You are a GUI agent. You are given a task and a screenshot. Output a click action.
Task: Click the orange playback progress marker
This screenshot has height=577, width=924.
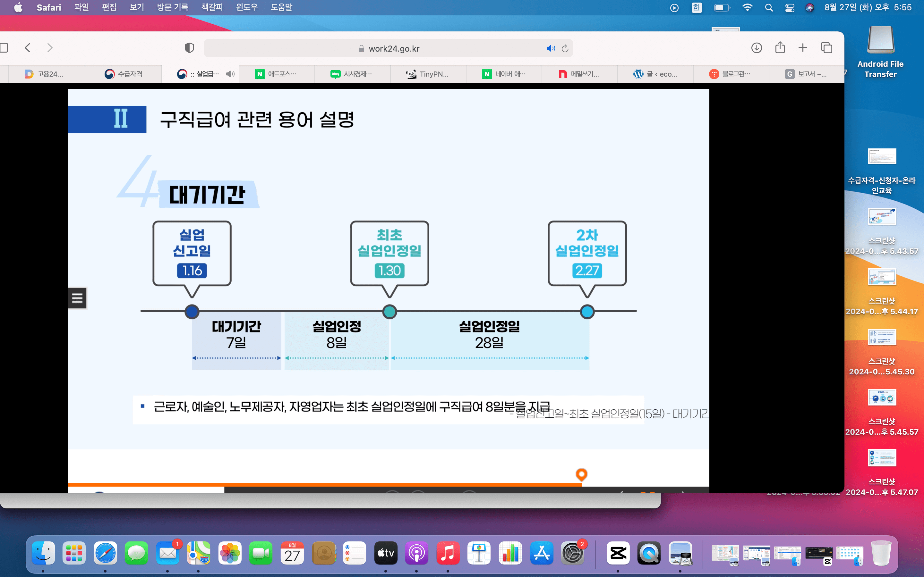pyautogui.click(x=581, y=474)
